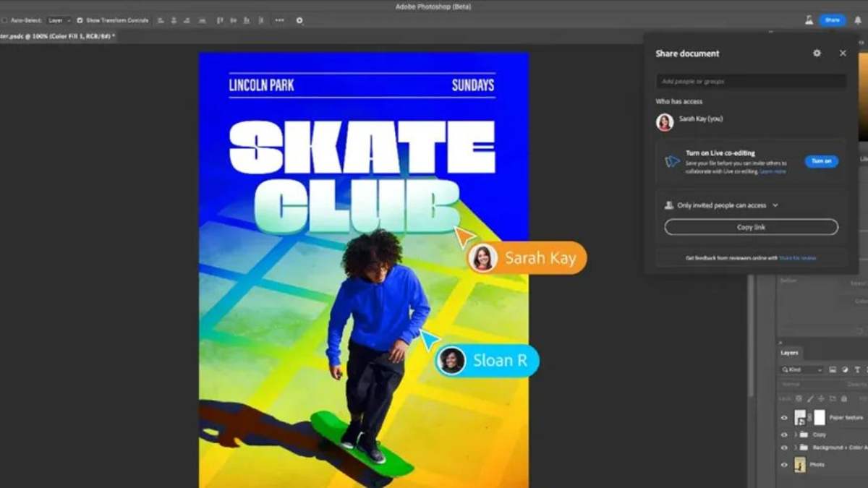Viewport: 868px width, 488px height.
Task: Toggle Show Transform Controls checkbox
Action: click(x=80, y=20)
